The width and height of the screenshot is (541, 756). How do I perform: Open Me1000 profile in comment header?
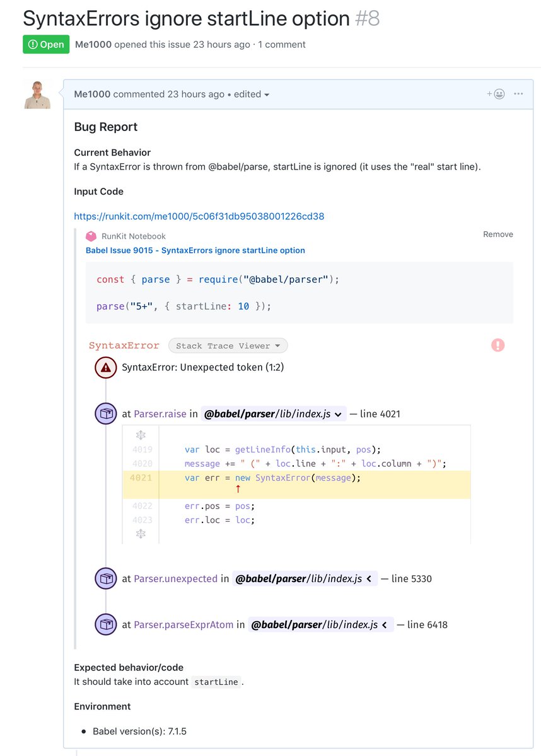click(92, 94)
